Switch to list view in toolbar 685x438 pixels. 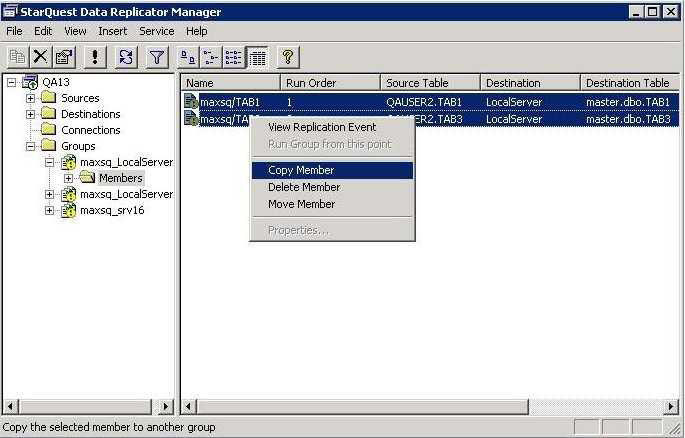coord(234,58)
